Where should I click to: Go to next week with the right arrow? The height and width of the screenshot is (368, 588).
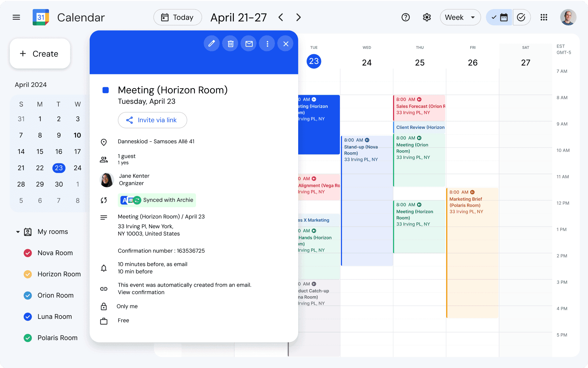[x=298, y=17]
